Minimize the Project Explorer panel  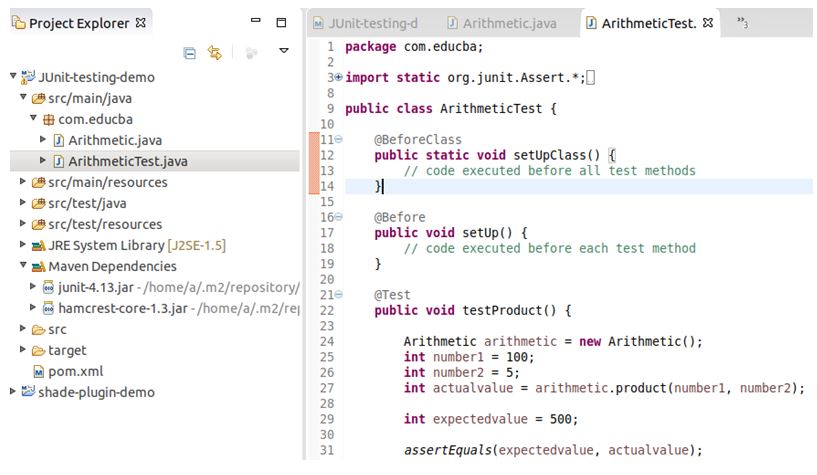[255, 20]
